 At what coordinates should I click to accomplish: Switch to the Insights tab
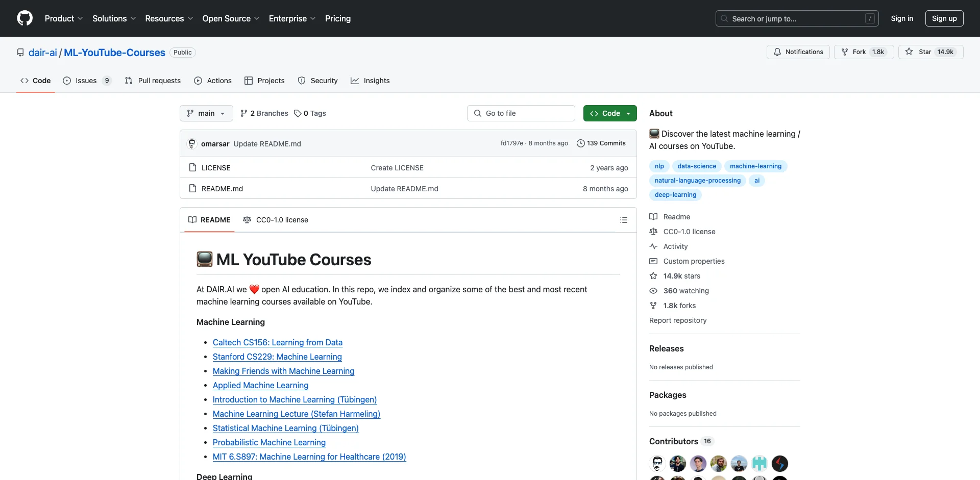[x=370, y=81]
